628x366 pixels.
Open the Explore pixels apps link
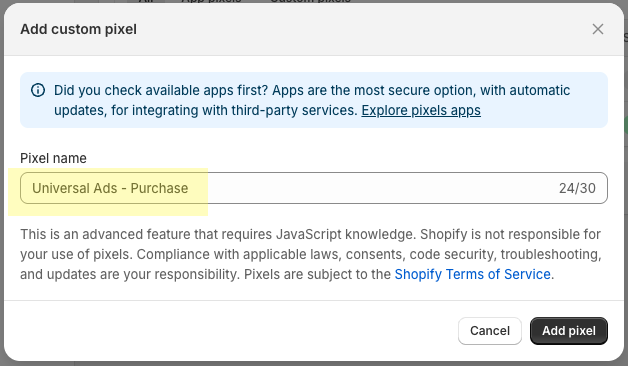point(421,110)
